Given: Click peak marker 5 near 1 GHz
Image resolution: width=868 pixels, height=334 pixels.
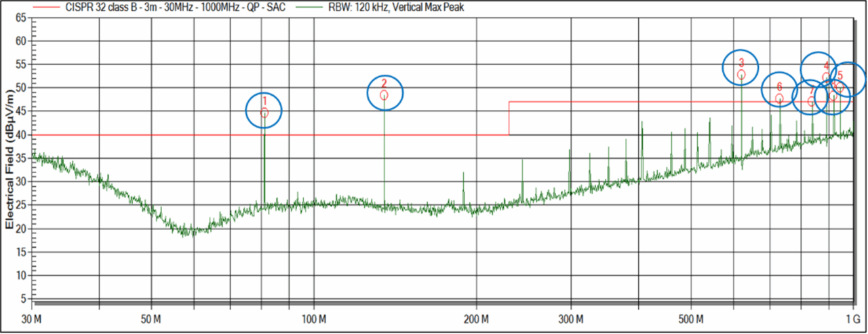Looking at the screenshot, I should click(x=840, y=87).
